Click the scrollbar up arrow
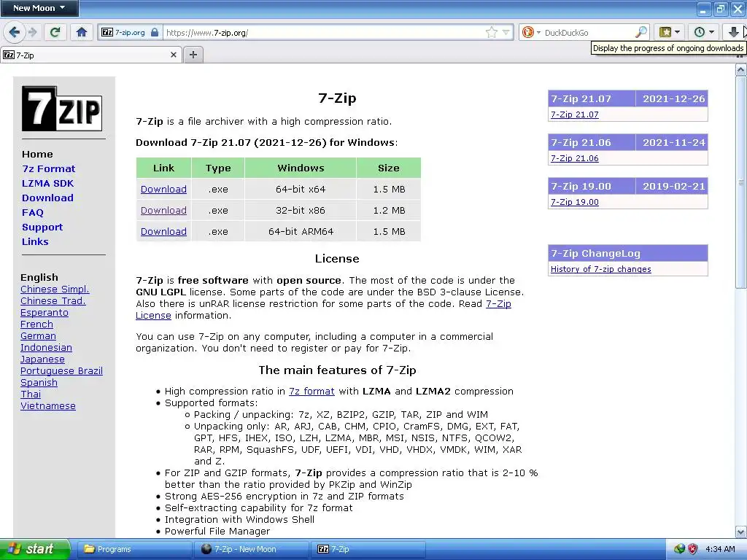The height and width of the screenshot is (560, 747). coord(740,70)
